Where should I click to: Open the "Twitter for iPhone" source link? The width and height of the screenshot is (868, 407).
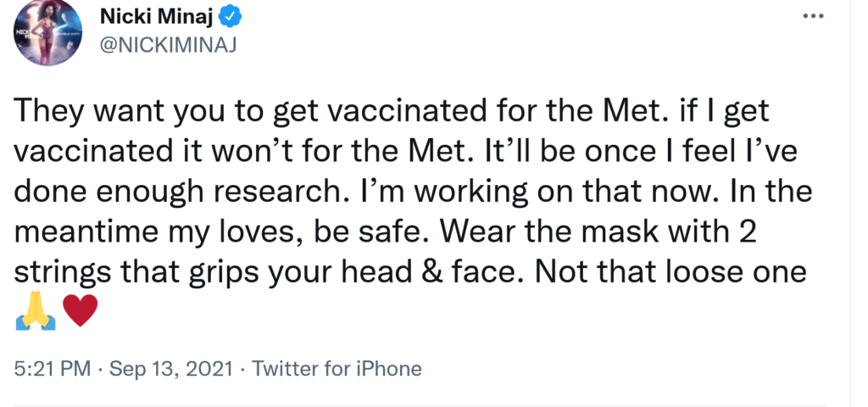click(x=337, y=369)
